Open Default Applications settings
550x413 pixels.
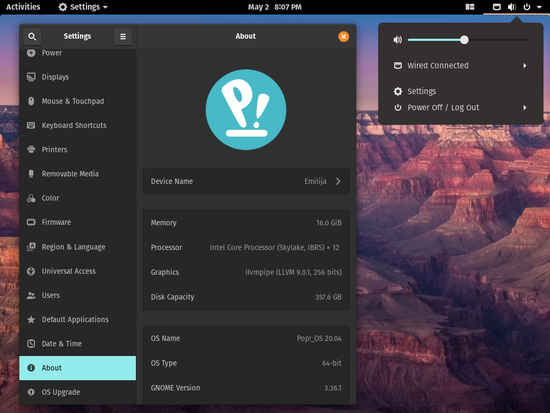[78, 319]
